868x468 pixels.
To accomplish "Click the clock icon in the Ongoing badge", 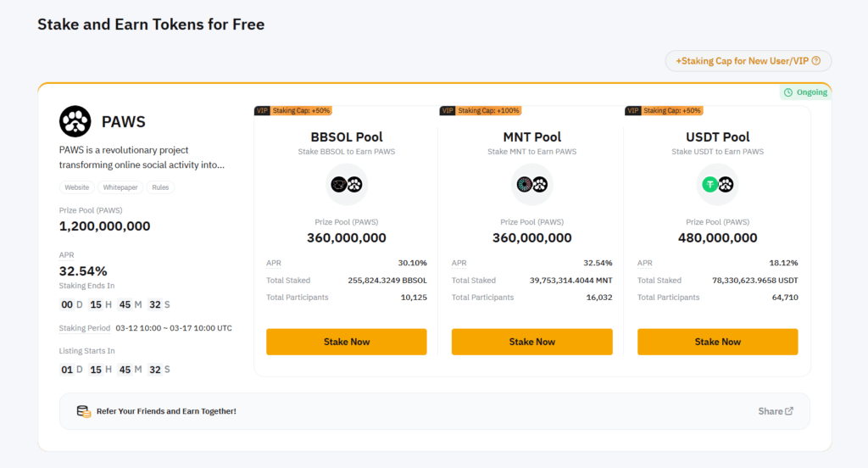I will 788,92.
